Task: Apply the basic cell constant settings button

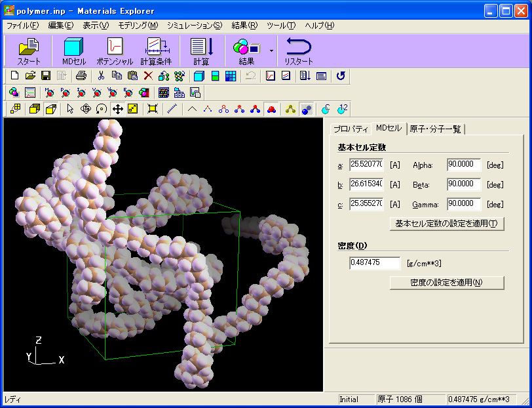Action: click(447, 224)
